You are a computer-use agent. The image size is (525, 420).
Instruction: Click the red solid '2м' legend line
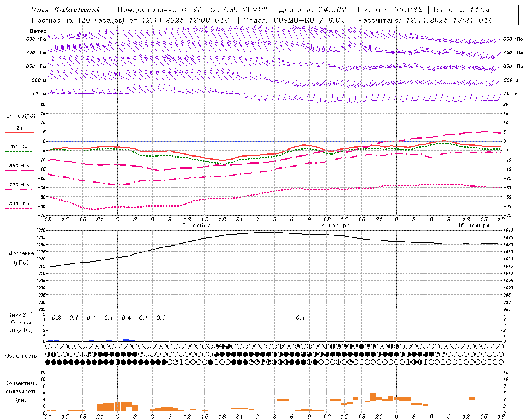coord(19,133)
